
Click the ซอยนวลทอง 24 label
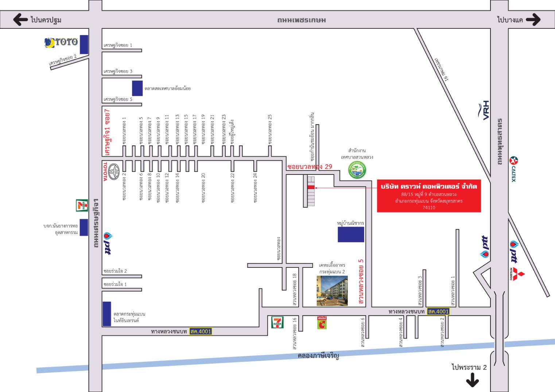pyautogui.click(x=255, y=187)
